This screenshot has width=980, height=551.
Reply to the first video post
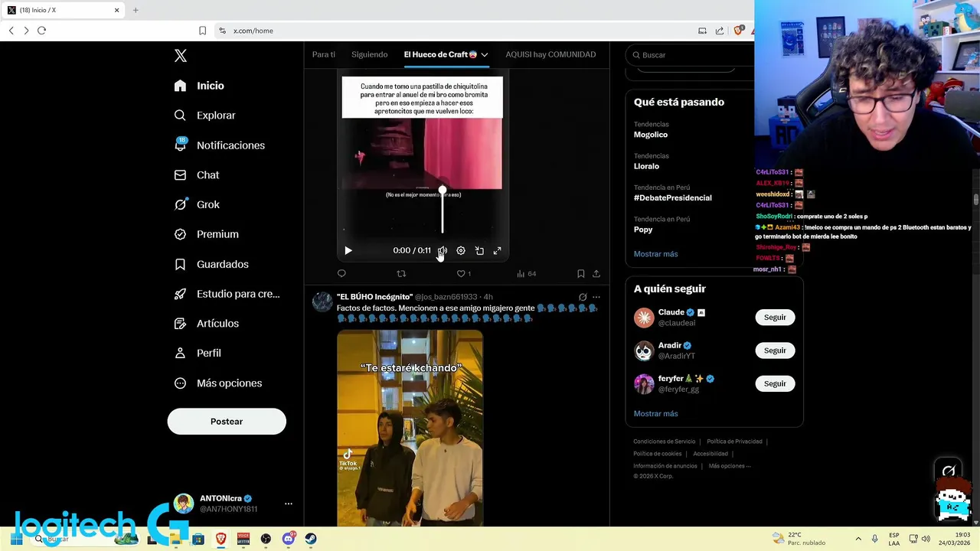pos(341,273)
